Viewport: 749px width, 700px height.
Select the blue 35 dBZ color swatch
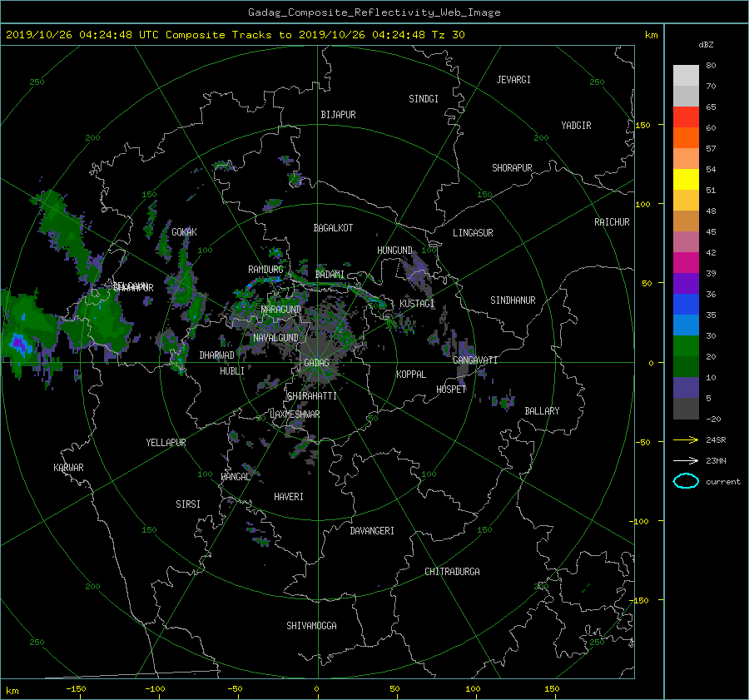click(x=686, y=305)
